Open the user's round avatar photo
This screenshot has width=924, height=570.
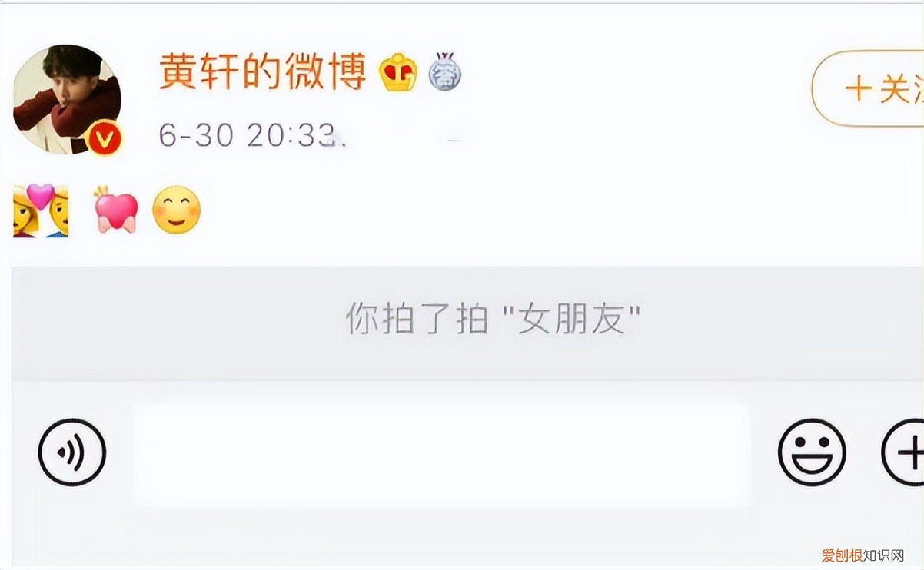pyautogui.click(x=67, y=99)
